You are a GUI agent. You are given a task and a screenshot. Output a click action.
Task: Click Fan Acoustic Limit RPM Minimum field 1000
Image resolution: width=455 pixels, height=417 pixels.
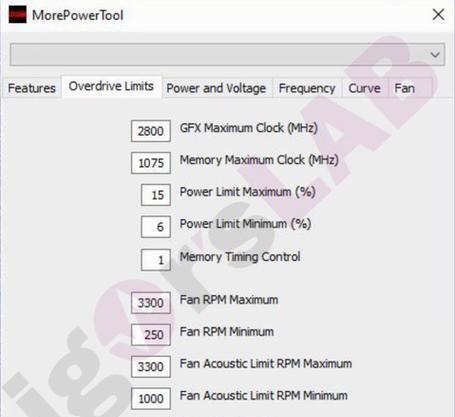click(x=151, y=399)
